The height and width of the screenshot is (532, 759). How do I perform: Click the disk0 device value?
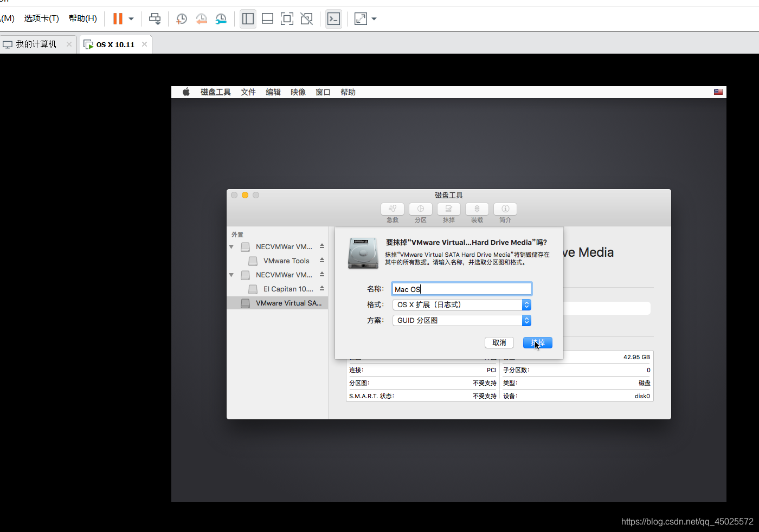coord(642,396)
